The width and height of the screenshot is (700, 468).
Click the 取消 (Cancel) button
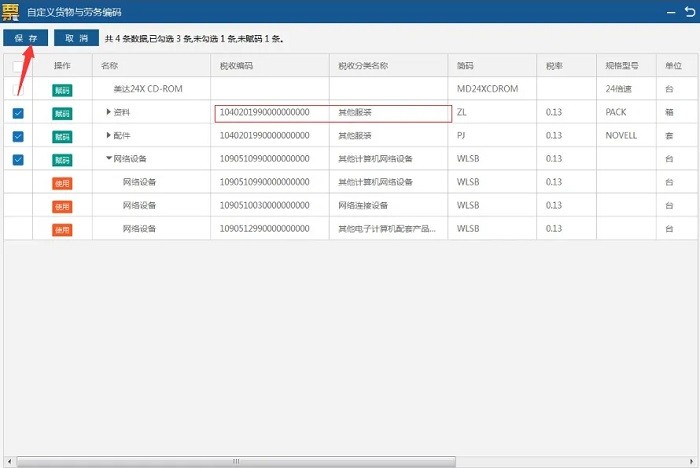pos(76,38)
